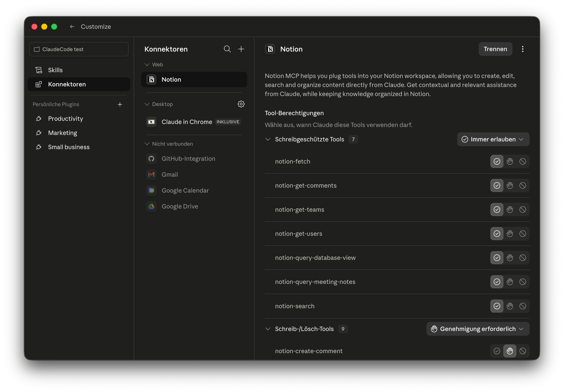564x392 pixels.
Task: Open the GitHub-Integration connector
Action: (x=194, y=158)
